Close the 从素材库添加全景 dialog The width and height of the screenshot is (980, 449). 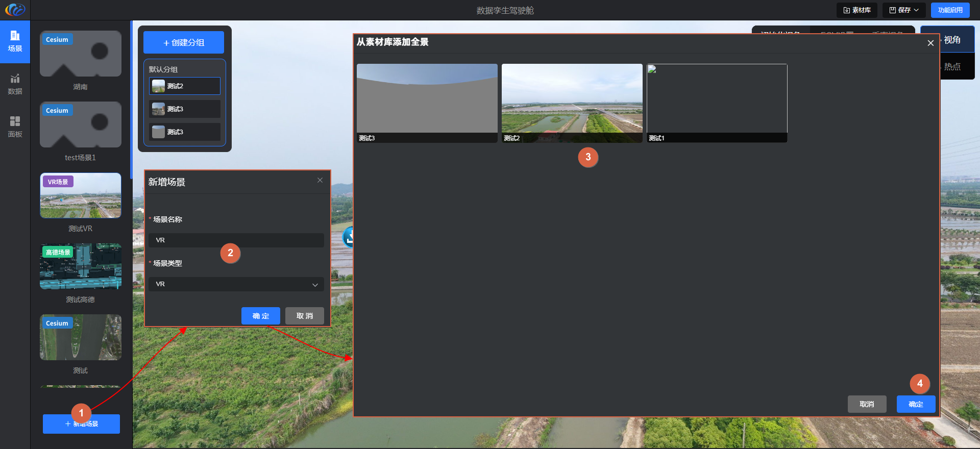[930, 43]
